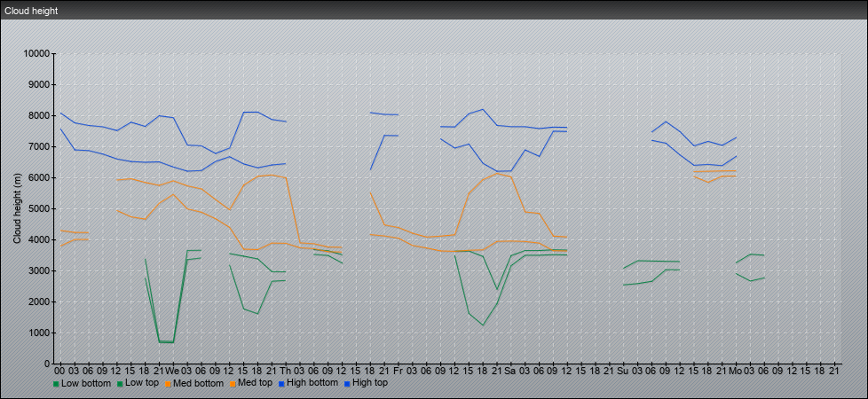The image size is (868, 399).
Task: Toggle the 'High top' legend label
Action: pyautogui.click(x=370, y=383)
